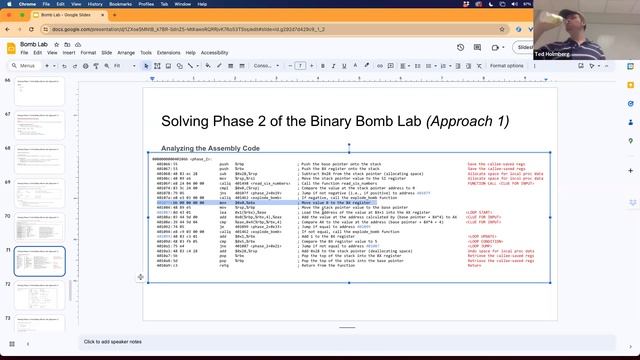The width and height of the screenshot is (640, 360).
Task: Click the Border color pencil icon
Action: point(219,66)
